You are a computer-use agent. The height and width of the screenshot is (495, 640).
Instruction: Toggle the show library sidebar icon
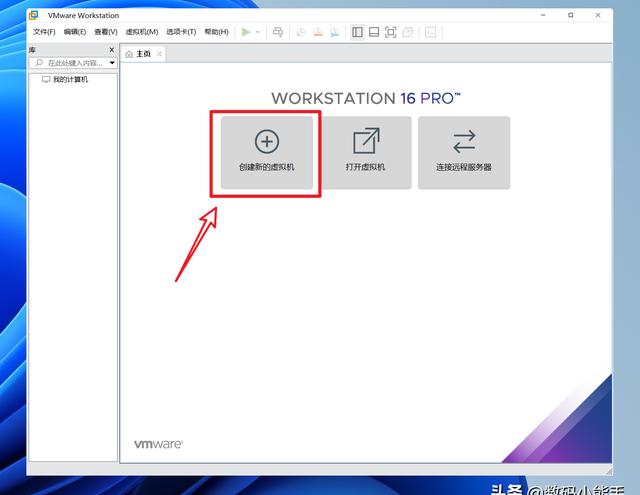357,32
